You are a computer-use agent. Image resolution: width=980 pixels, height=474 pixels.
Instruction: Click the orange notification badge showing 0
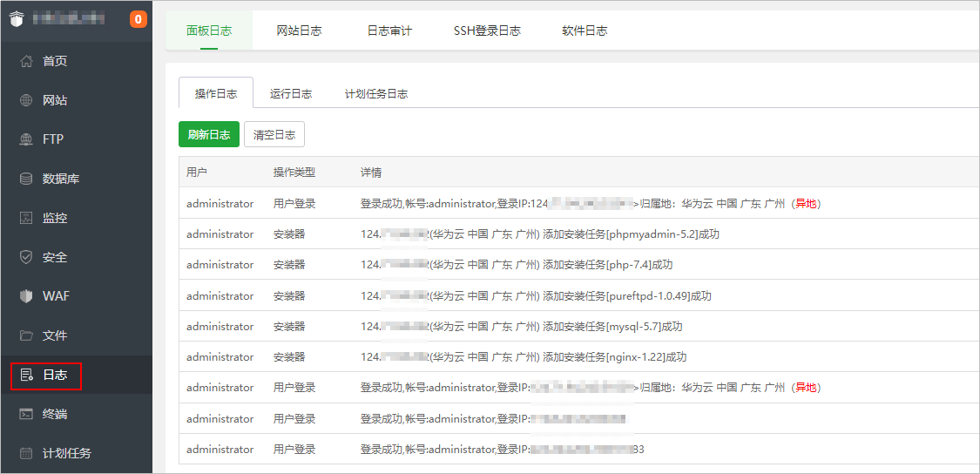click(139, 19)
